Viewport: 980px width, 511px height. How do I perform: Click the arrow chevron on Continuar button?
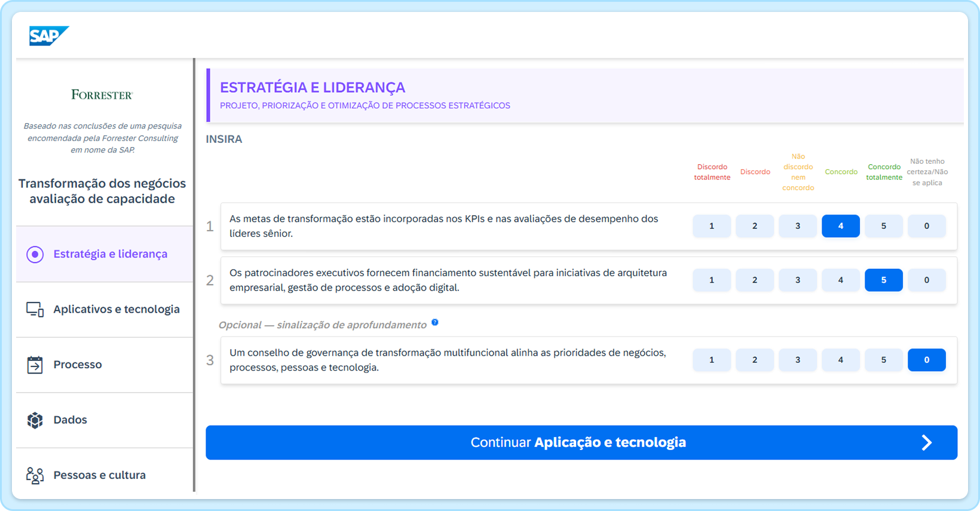tap(926, 442)
